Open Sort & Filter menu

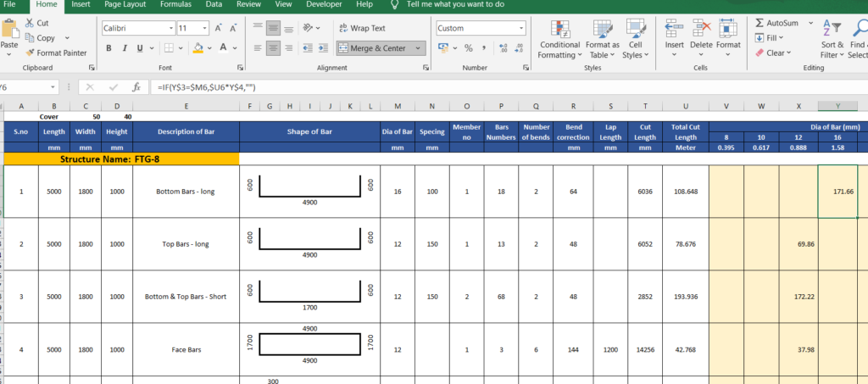[x=832, y=39]
